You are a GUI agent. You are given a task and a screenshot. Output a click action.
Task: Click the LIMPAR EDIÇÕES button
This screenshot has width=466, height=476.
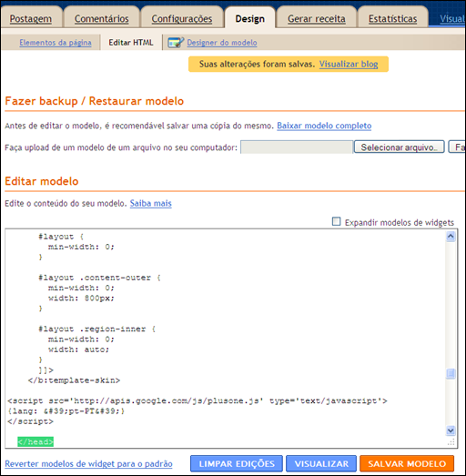click(237, 463)
